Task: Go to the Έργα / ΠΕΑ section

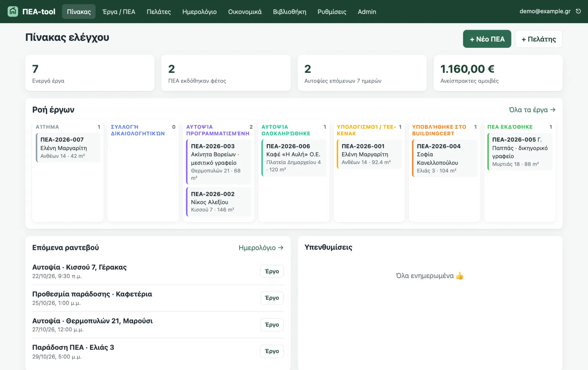Action: point(119,12)
